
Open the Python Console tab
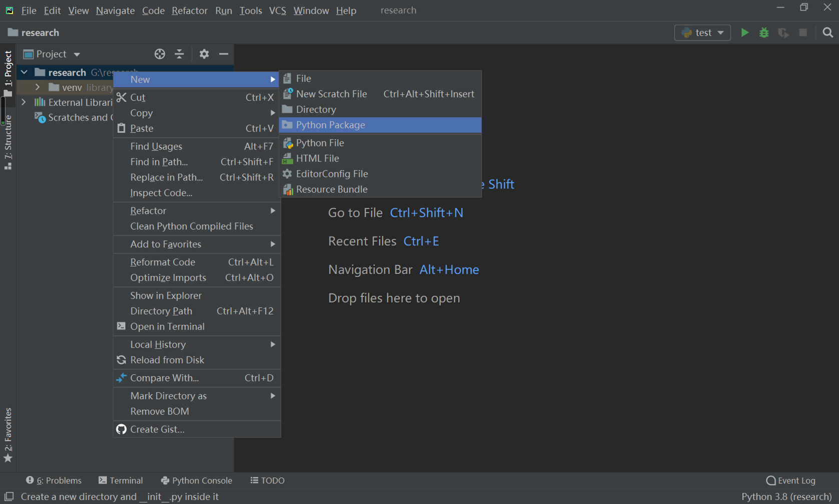196,480
